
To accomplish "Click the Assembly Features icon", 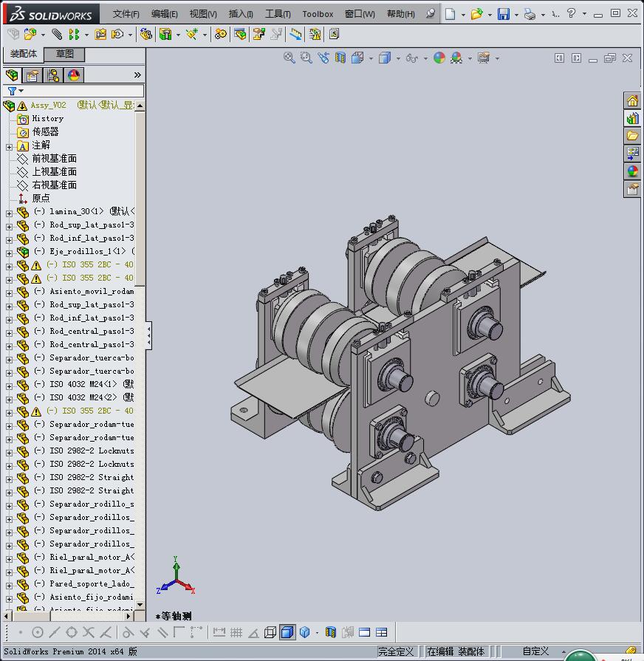I will (x=165, y=34).
